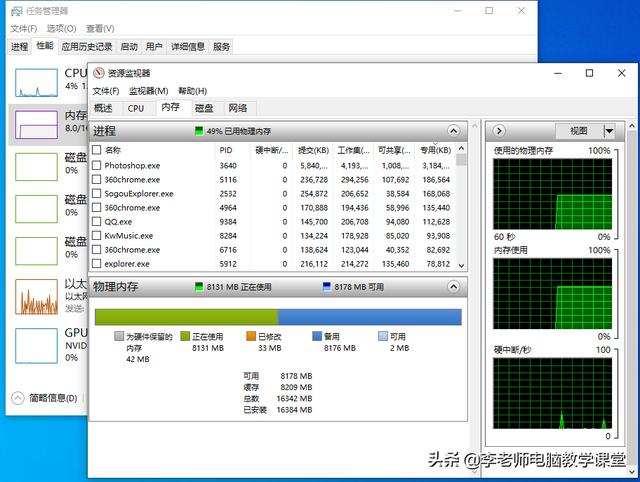This screenshot has width=640, height=482.
Task: Collapse the 物理内存 section
Action: point(453,287)
